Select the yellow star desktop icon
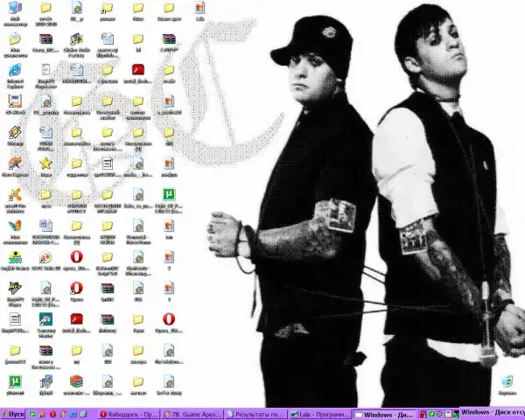The height and width of the screenshot is (420, 525). (x=45, y=163)
